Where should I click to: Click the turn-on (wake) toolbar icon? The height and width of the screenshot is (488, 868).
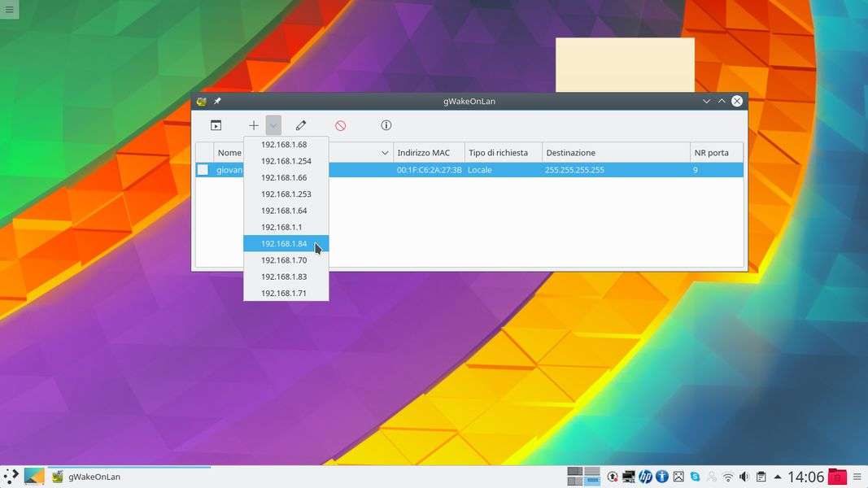click(216, 125)
